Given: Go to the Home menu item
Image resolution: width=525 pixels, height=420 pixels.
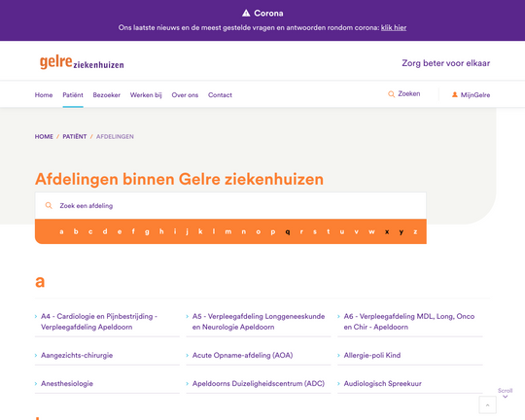Looking at the screenshot, I should [x=44, y=95].
